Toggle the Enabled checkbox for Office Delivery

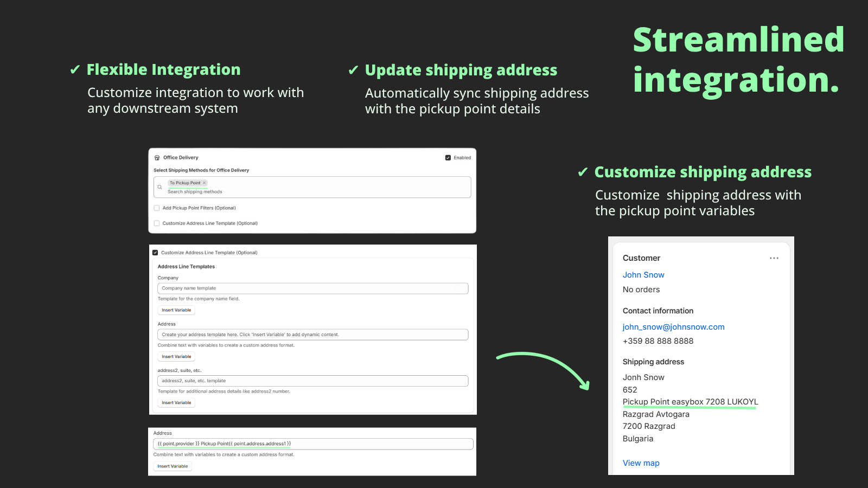448,158
